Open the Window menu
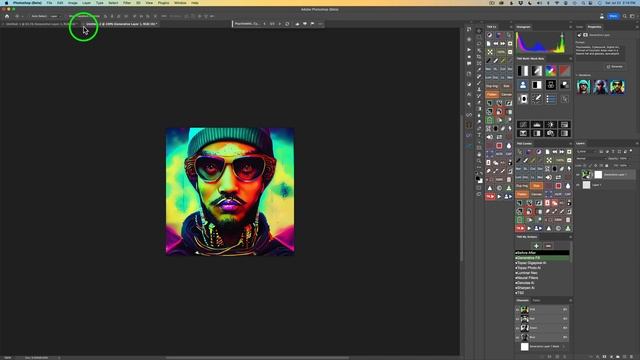The width and height of the screenshot is (640, 360). [180, 3]
